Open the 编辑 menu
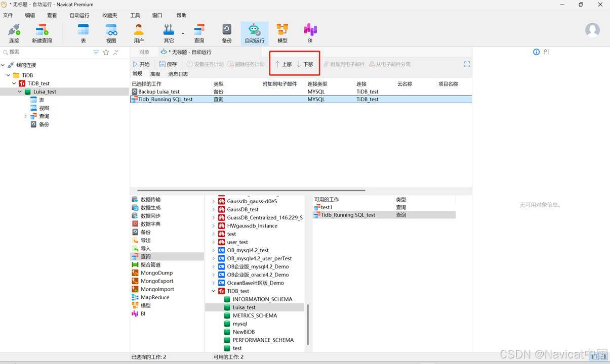The width and height of the screenshot is (610, 364). point(30,15)
